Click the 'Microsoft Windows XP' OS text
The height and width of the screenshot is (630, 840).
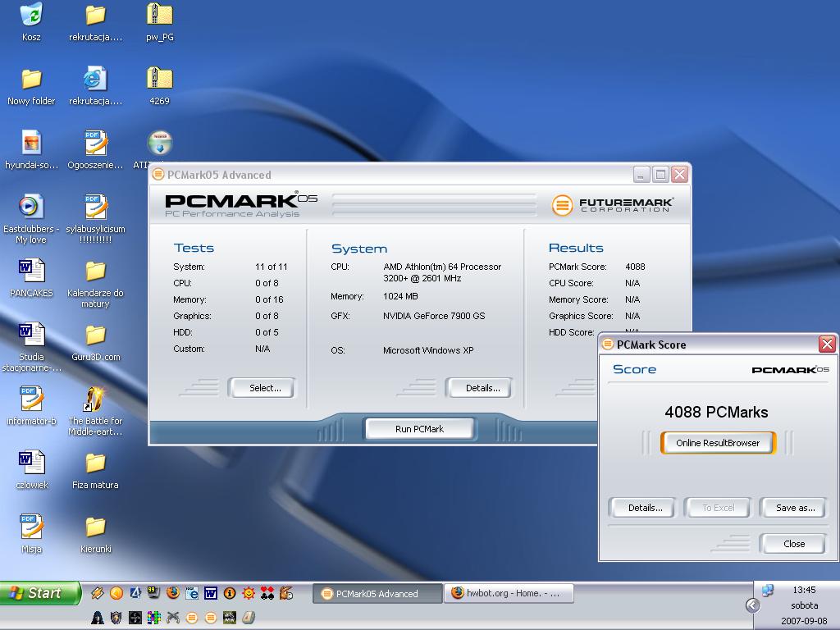click(428, 350)
